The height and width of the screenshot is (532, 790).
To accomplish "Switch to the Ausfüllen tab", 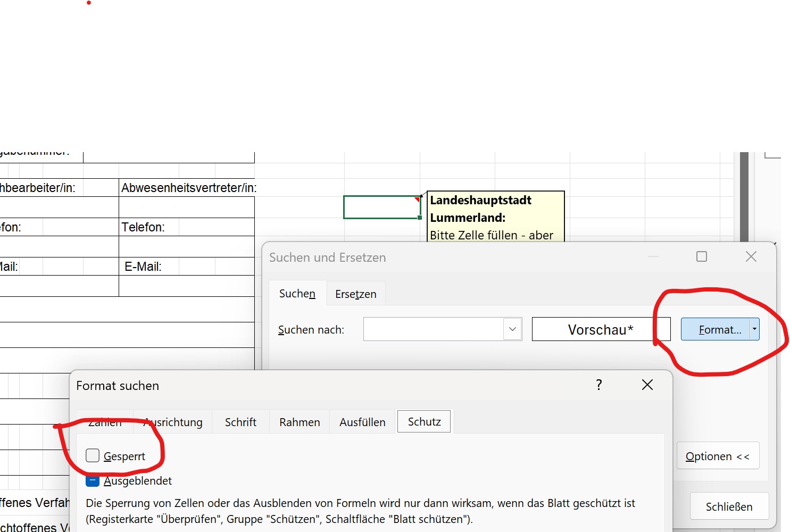I will pyautogui.click(x=362, y=422).
